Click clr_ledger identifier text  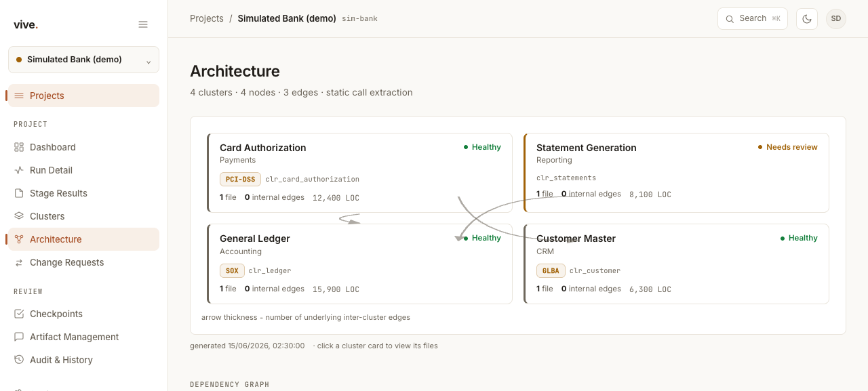pos(270,270)
